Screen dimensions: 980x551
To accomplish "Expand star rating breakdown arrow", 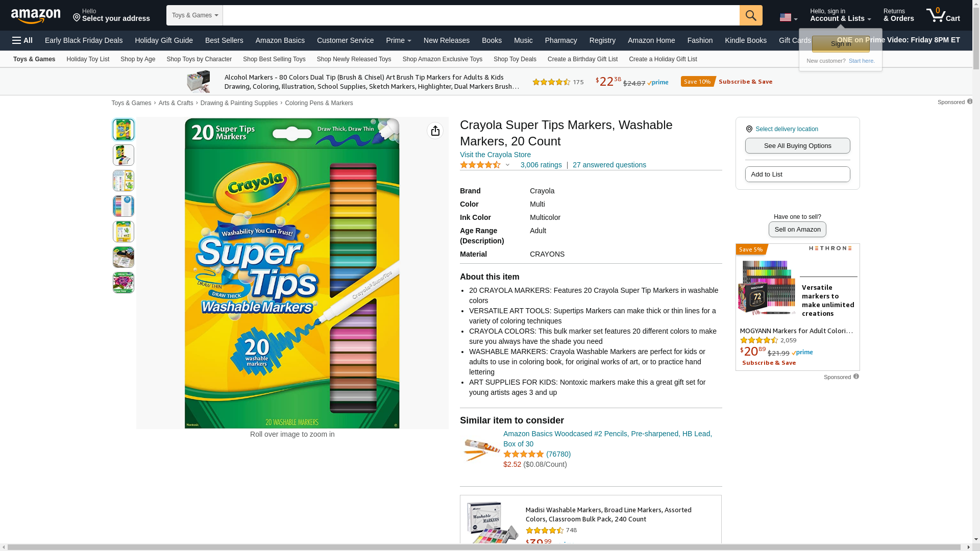I will [x=507, y=165].
